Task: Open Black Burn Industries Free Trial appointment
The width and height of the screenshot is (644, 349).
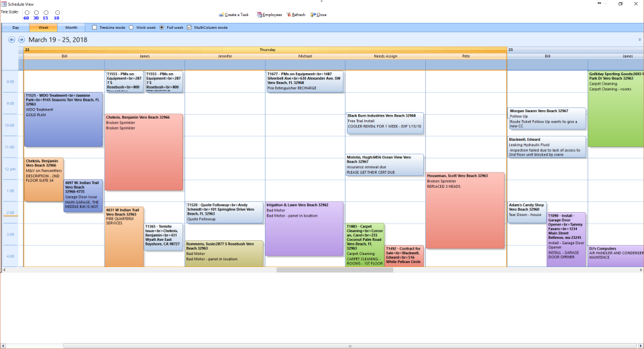Action: coord(385,123)
